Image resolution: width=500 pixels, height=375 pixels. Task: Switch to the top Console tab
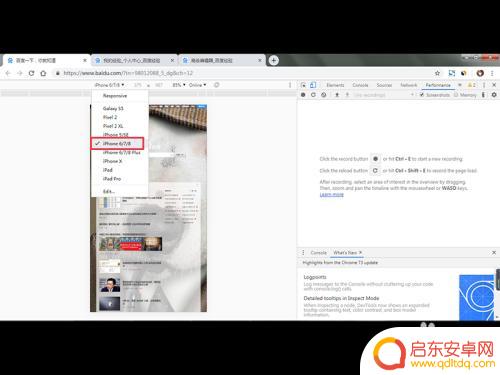tap(360, 85)
